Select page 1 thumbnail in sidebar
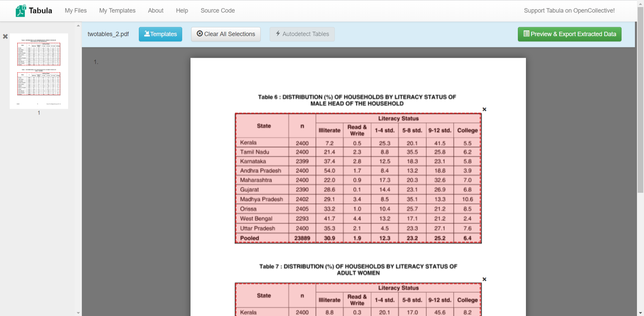Screen dimensions: 644x316 (x=39, y=71)
